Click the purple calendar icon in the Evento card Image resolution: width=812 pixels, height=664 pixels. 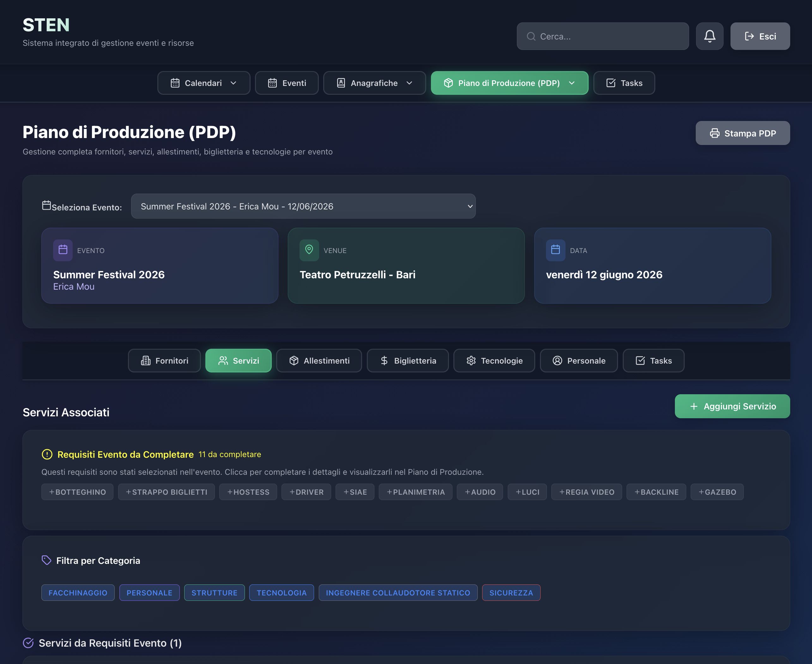63,250
